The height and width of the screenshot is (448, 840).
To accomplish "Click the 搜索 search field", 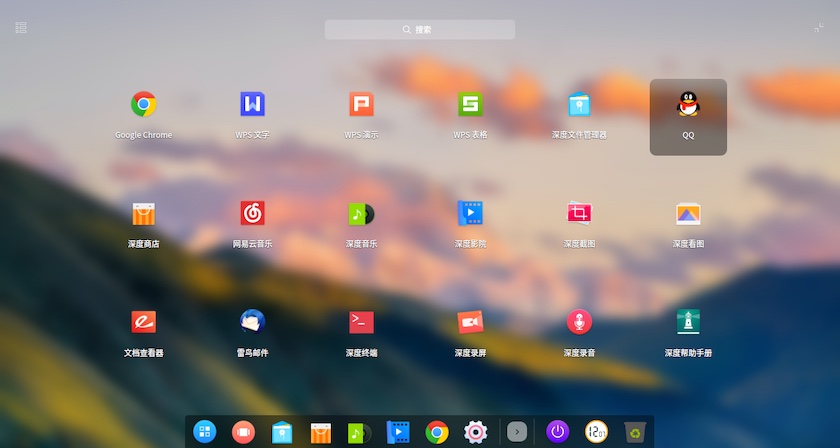I will 420,29.
